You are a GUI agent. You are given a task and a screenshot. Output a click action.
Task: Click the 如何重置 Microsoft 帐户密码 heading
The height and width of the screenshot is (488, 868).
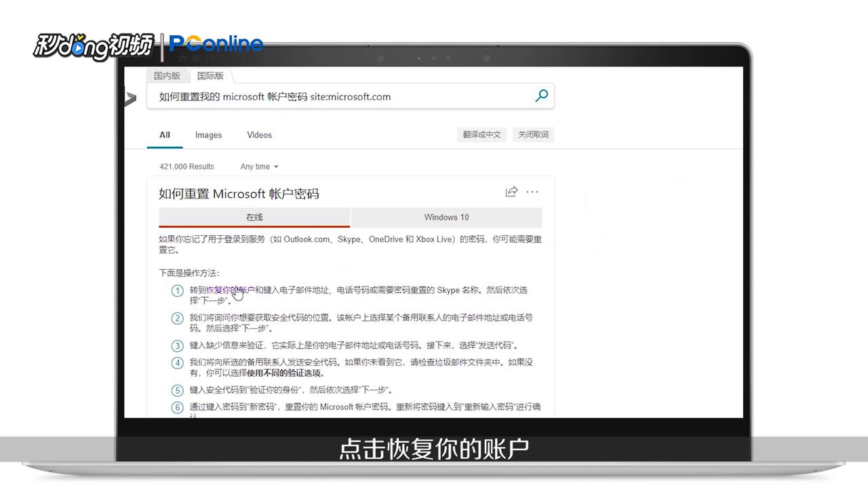coord(239,194)
